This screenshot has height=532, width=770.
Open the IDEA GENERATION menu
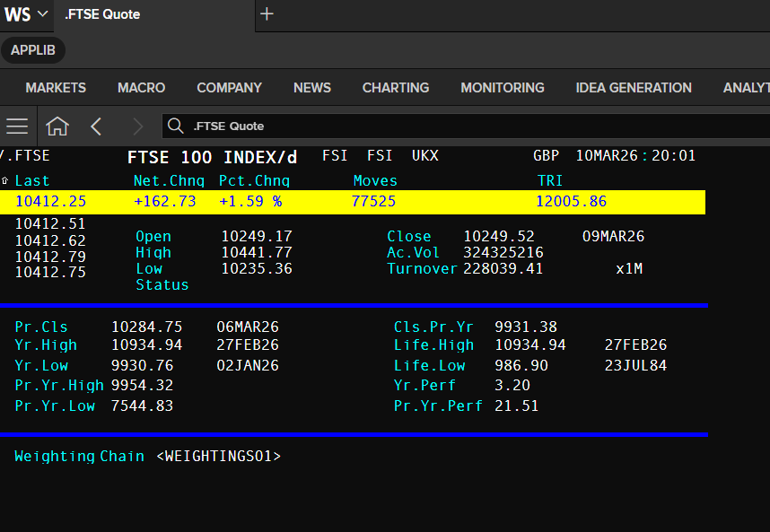[x=634, y=87]
